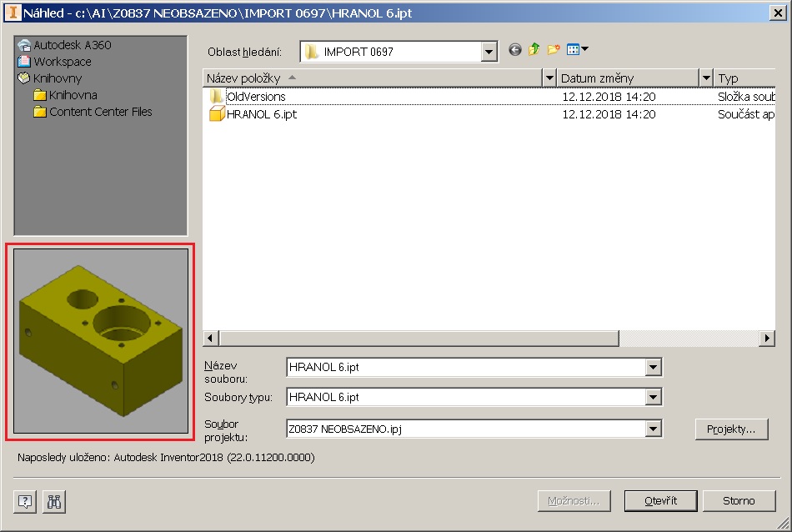Expand the Název souboru dropdown
This screenshot has height=532, width=792.
point(654,367)
